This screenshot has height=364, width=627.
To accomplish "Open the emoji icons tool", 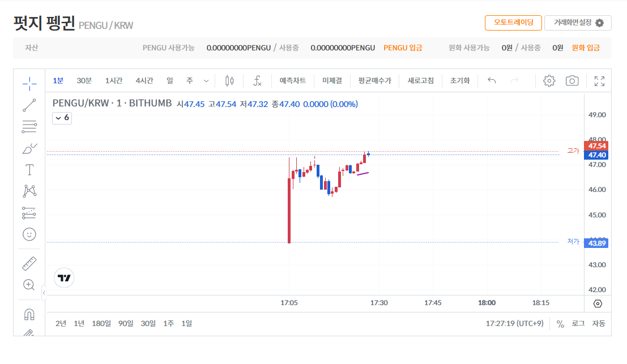I will pos(29,234).
